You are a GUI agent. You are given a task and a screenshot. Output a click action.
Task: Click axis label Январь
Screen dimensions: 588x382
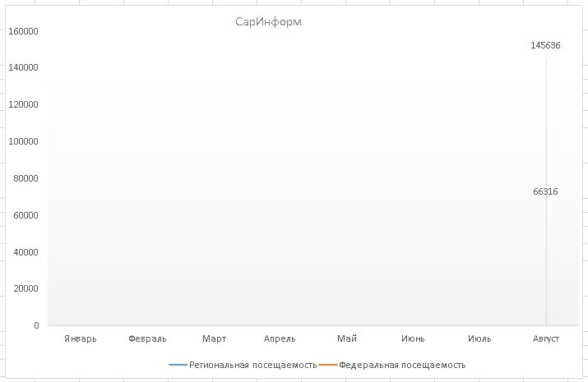(81, 338)
